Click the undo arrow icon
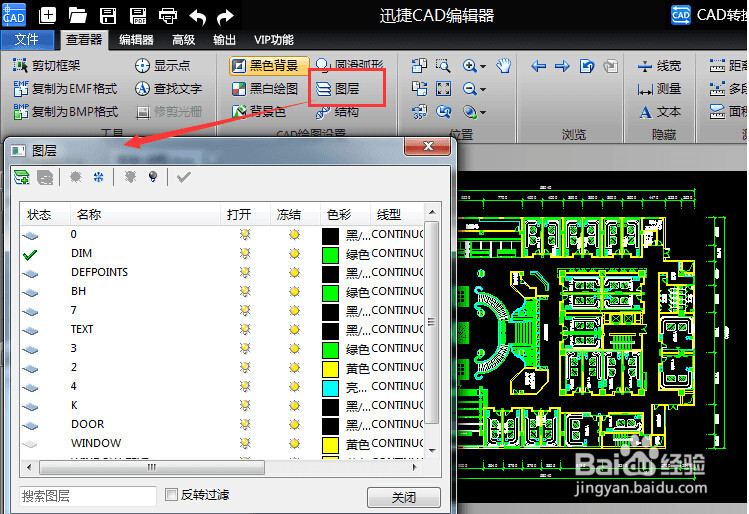The width and height of the screenshot is (749, 514). click(197, 17)
